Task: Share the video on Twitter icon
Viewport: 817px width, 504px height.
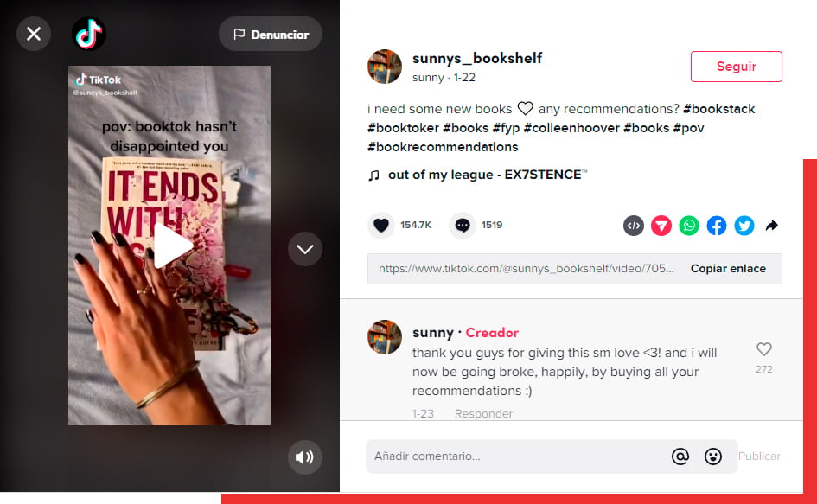Action: pos(744,226)
